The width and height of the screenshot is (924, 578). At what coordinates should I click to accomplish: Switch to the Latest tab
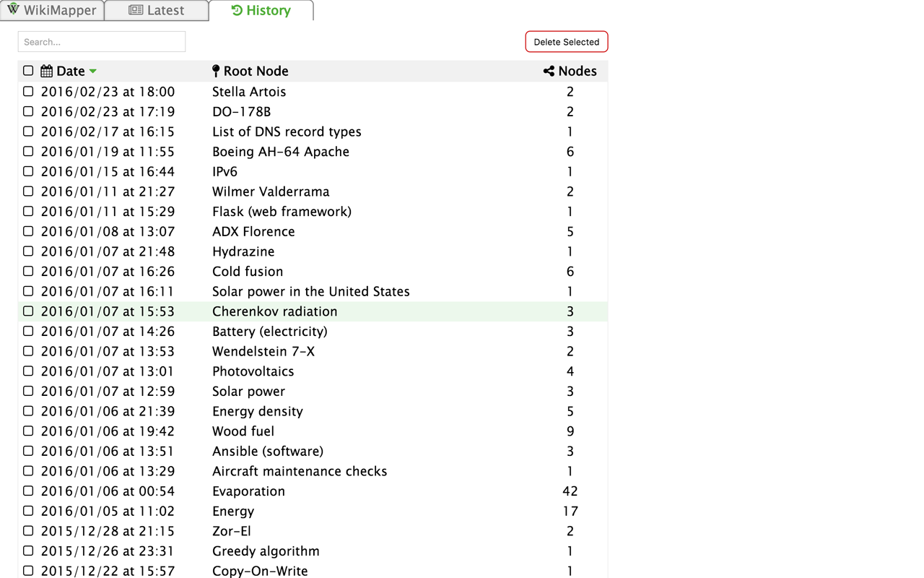pyautogui.click(x=156, y=10)
